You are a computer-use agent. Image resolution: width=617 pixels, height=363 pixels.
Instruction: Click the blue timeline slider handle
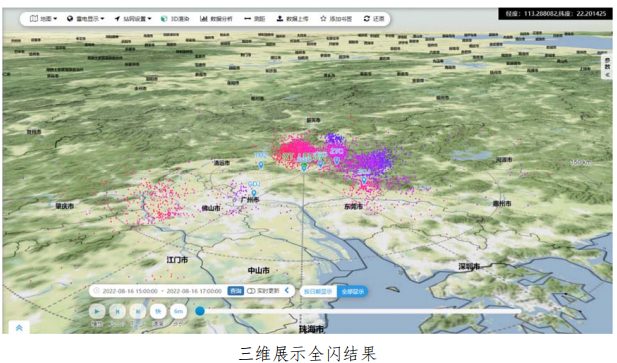[200, 311]
